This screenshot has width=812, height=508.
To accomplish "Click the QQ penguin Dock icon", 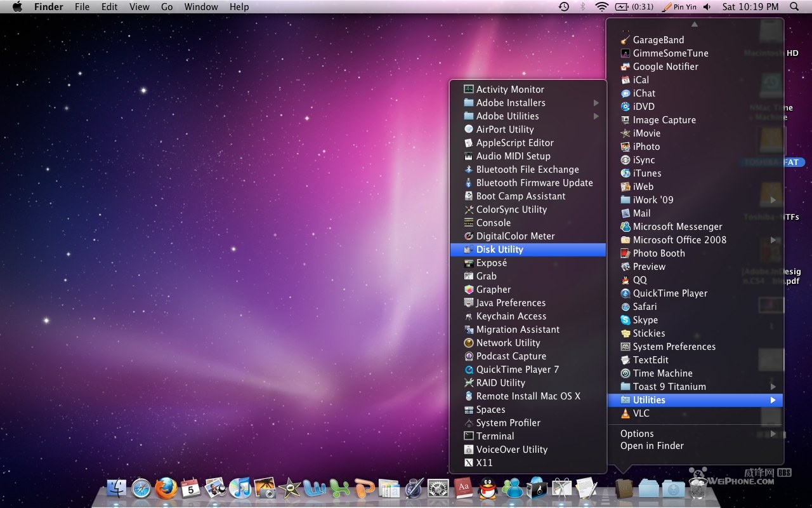I will click(x=487, y=488).
